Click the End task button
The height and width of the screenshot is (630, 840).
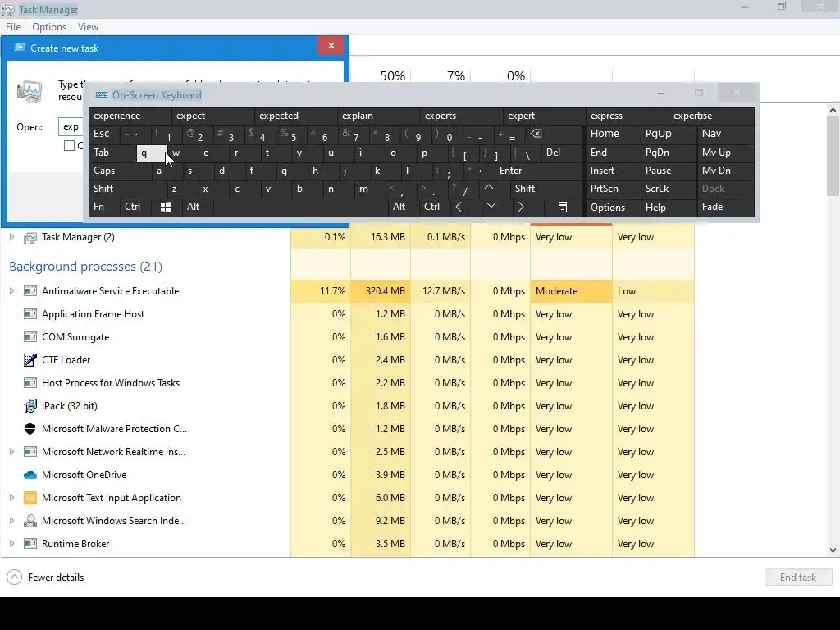pyautogui.click(x=798, y=577)
